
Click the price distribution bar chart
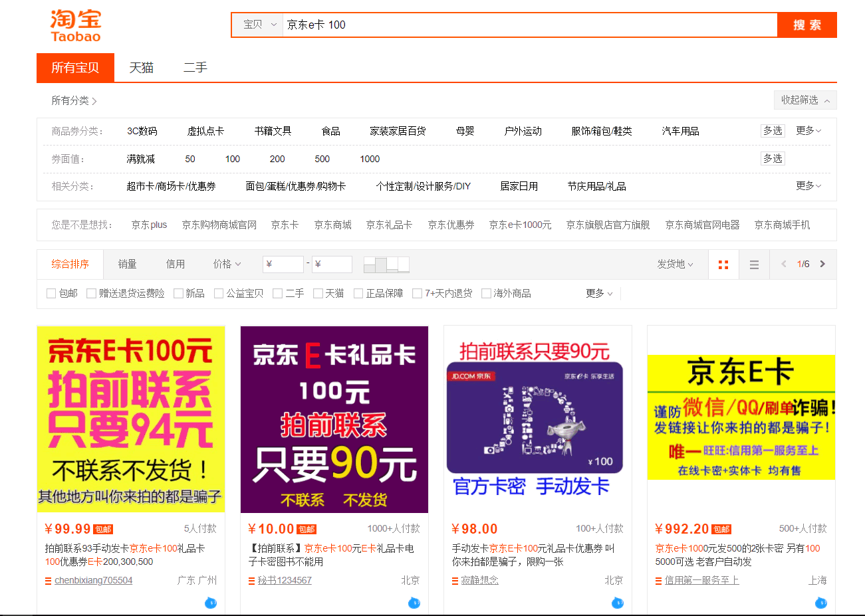(386, 264)
